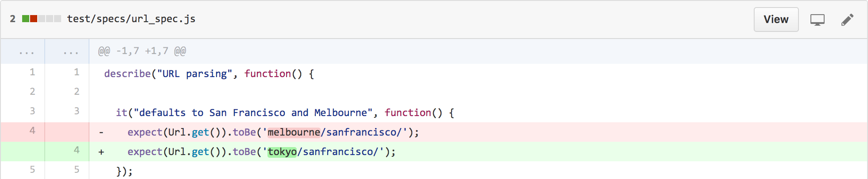Click the green diffstat square
Screen dimensions: 868x179
pos(26,19)
